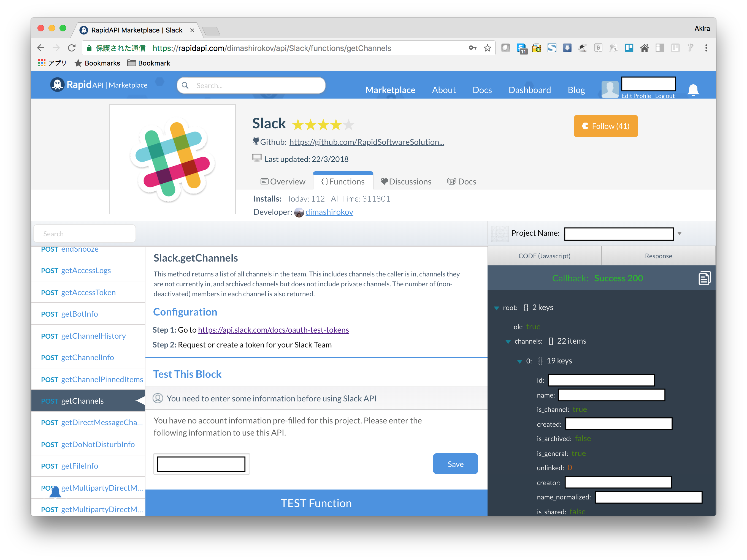Switch to CODE (Javascript) tab
The height and width of the screenshot is (560, 747).
tap(544, 256)
